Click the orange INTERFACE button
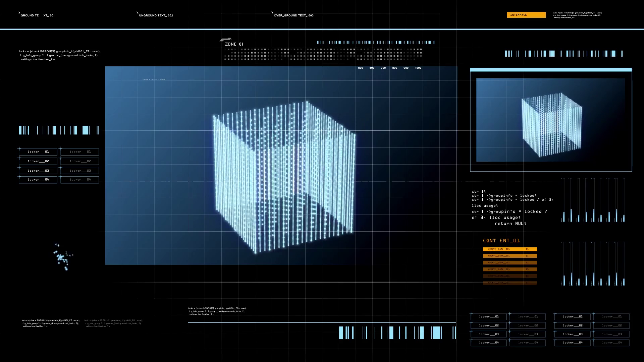The width and height of the screenshot is (644, 362). click(526, 15)
